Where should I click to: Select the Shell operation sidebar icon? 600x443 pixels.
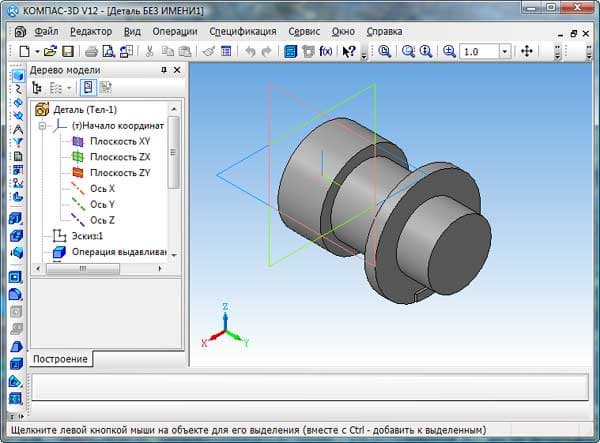point(16,363)
